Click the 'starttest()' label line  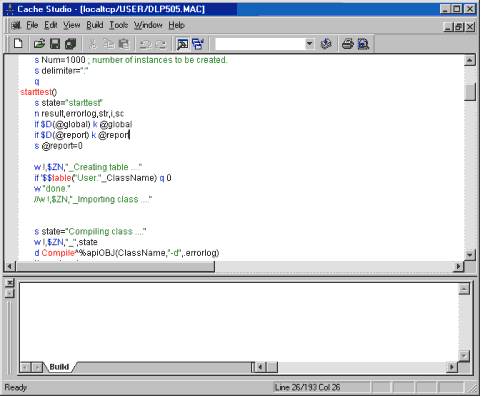coord(39,92)
